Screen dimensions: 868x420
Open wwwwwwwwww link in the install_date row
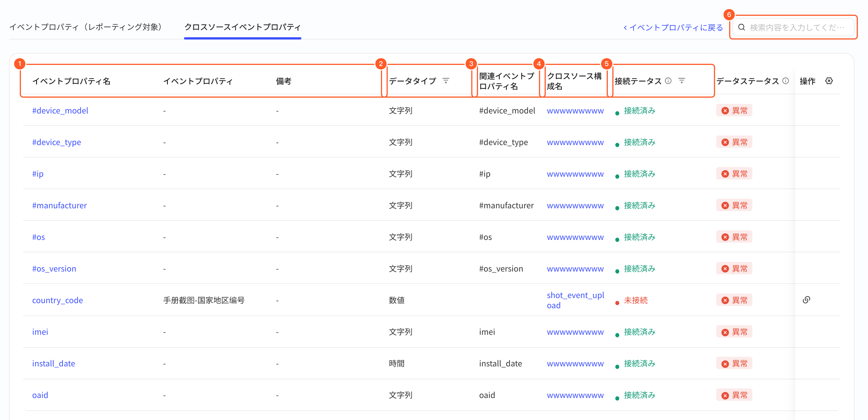click(575, 364)
